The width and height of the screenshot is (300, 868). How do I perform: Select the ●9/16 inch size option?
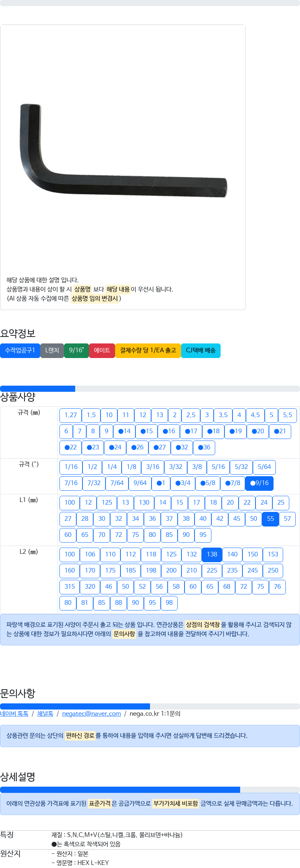(x=259, y=483)
